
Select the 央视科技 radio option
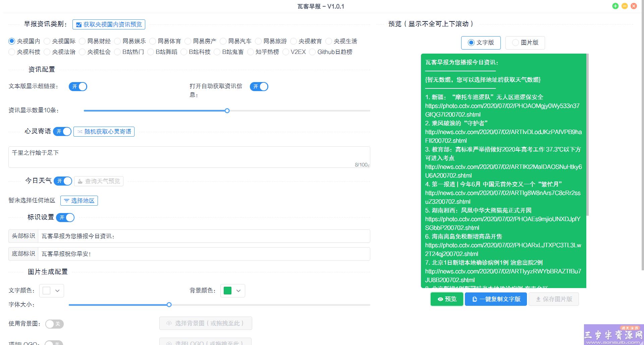tap(24, 52)
